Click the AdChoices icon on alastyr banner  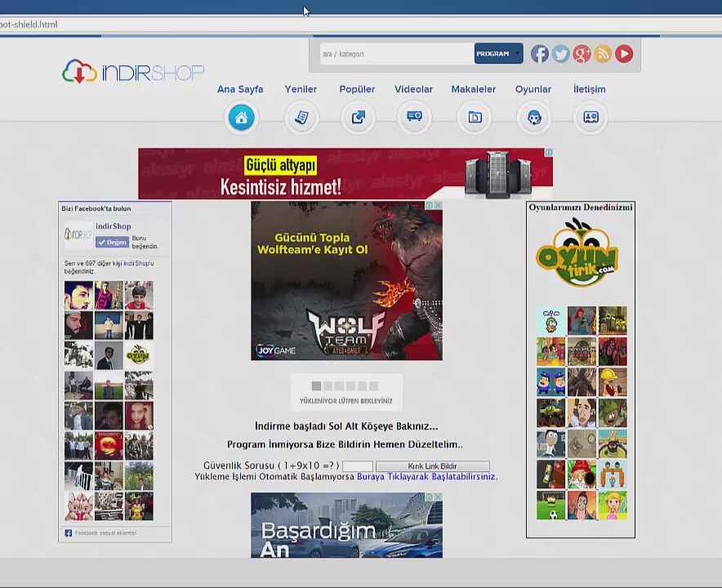[548, 153]
